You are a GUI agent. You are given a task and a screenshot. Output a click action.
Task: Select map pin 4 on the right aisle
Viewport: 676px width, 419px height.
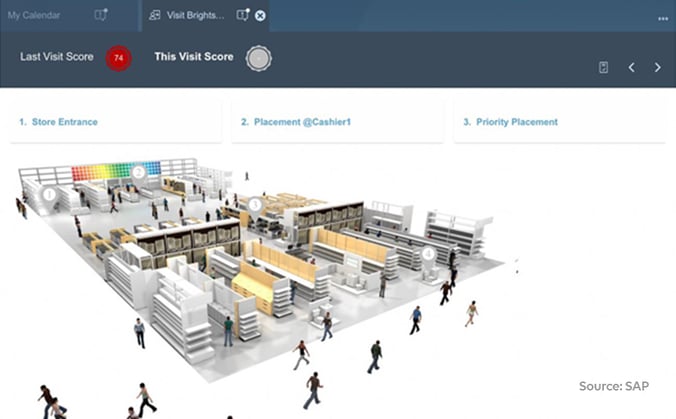click(428, 256)
